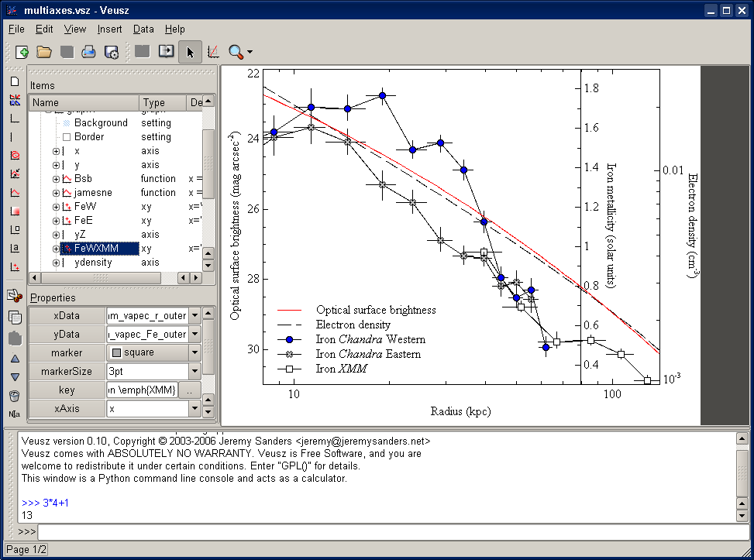Rename the selected widget icon
Image resolution: width=754 pixels, height=560 pixels.
click(15, 414)
